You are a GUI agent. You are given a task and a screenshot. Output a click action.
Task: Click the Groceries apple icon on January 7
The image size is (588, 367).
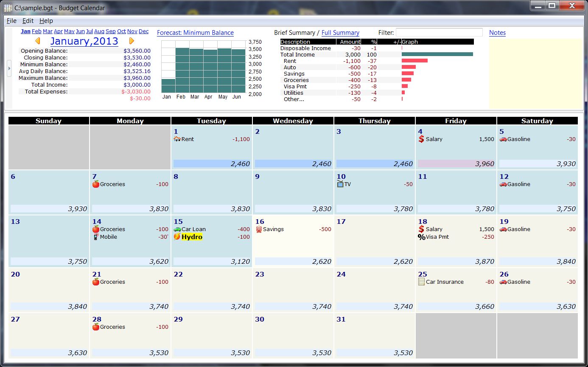(95, 184)
